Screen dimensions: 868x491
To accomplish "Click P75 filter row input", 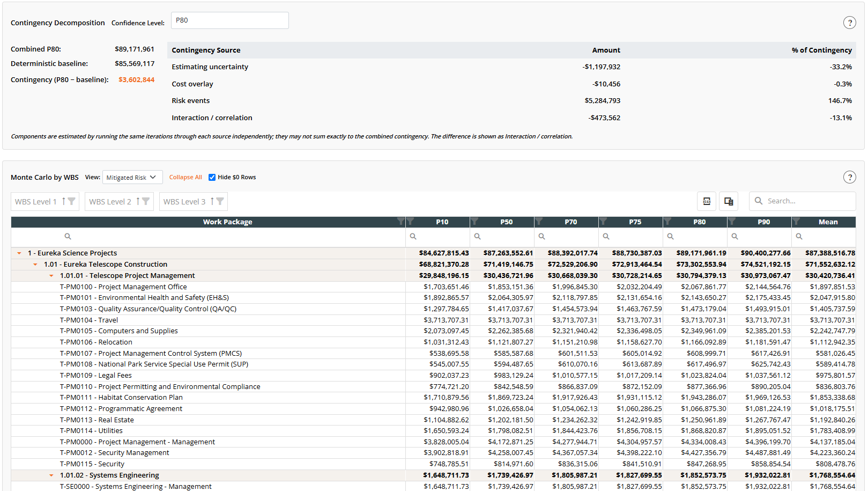I will coord(630,237).
